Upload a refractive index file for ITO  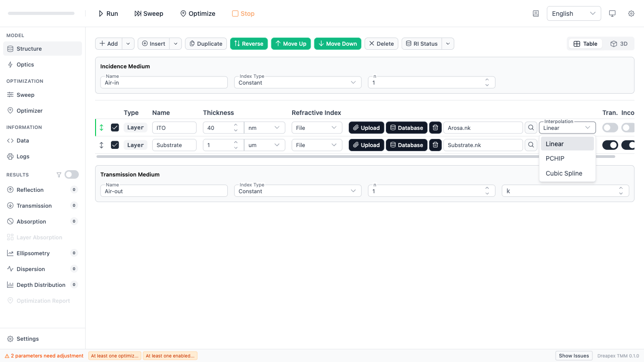coord(366,127)
